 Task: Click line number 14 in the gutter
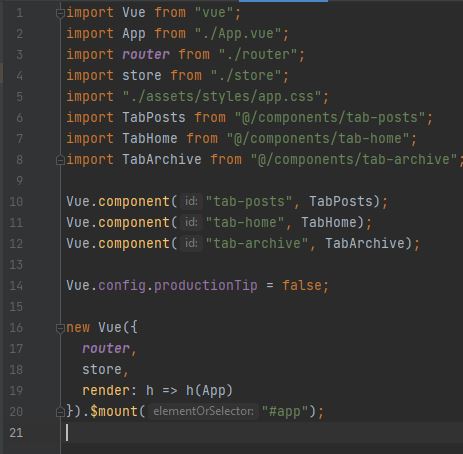point(16,286)
